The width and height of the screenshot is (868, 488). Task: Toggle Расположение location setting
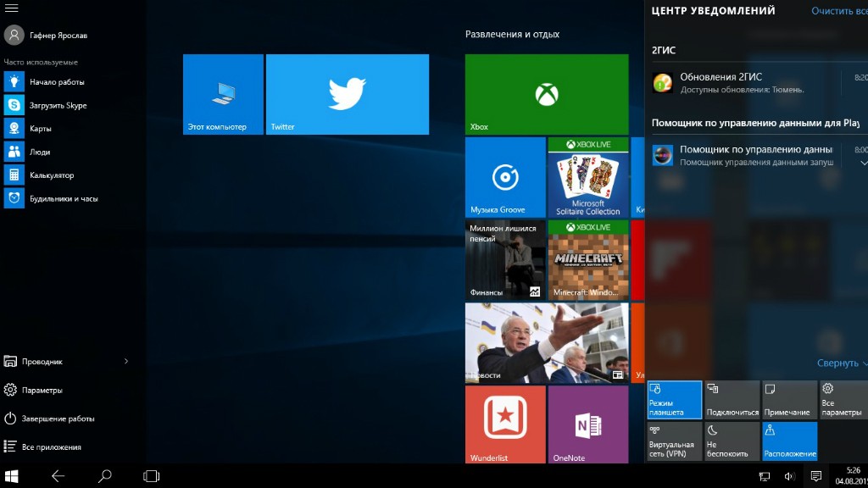click(x=790, y=441)
